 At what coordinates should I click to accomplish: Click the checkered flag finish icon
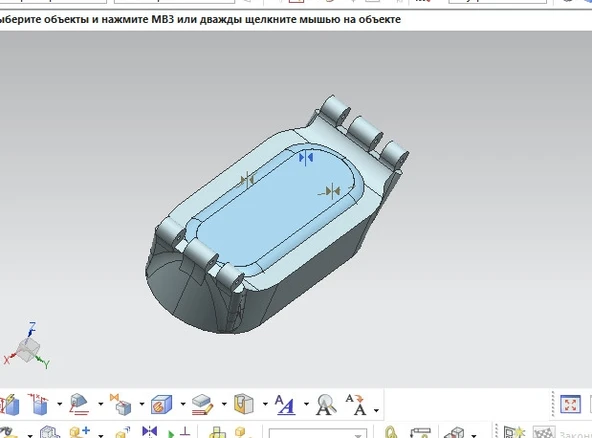click(544, 432)
